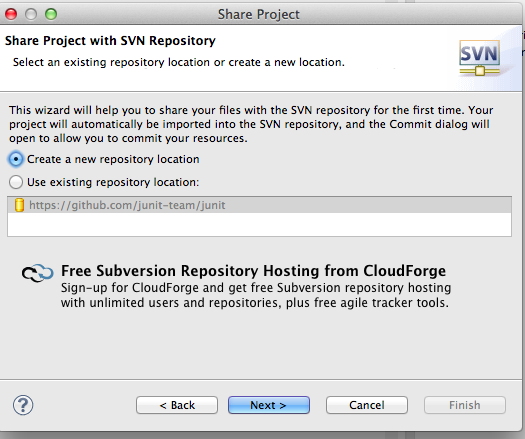Click empty area of repository location list
Image resolution: width=525 pixels, height=439 pixels.
coord(259,224)
